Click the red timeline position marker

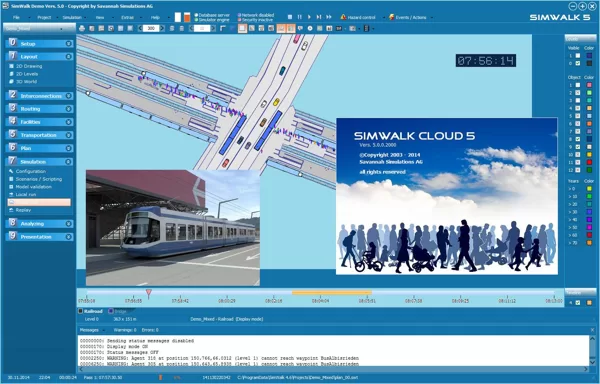[148, 294]
